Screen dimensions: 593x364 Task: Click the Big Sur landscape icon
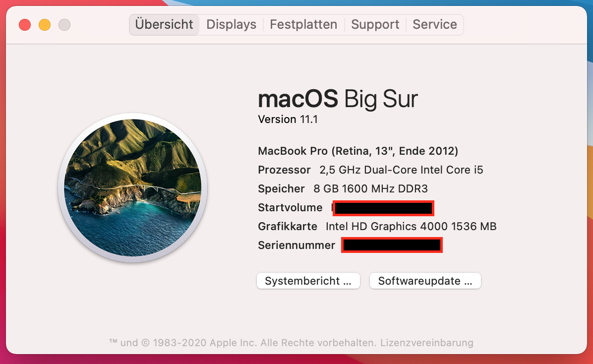(x=133, y=188)
